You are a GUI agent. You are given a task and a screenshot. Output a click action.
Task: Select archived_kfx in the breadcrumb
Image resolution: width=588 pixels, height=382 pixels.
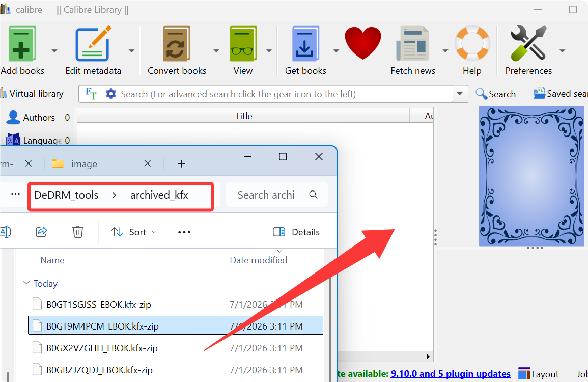click(x=159, y=195)
